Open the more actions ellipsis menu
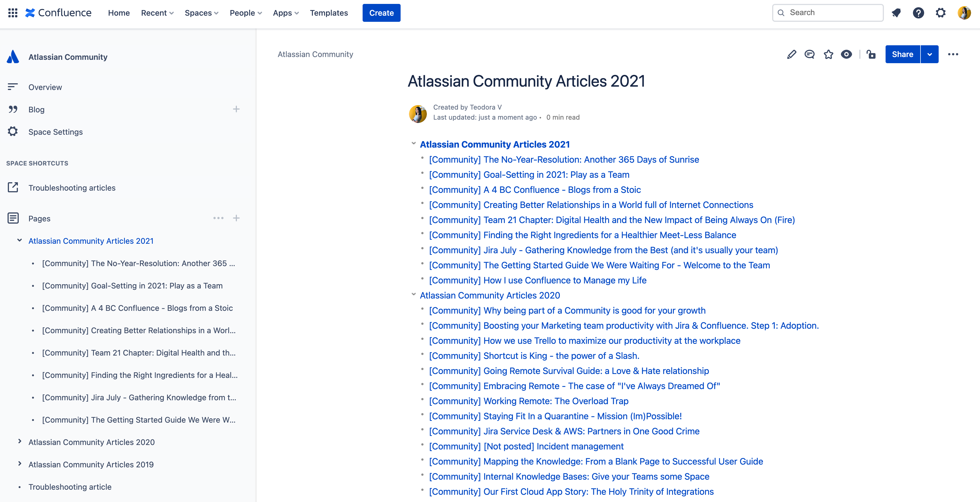980x502 pixels. (x=953, y=55)
